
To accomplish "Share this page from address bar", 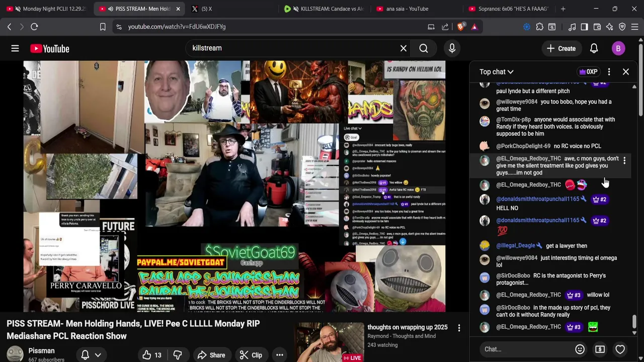I will point(445,27).
